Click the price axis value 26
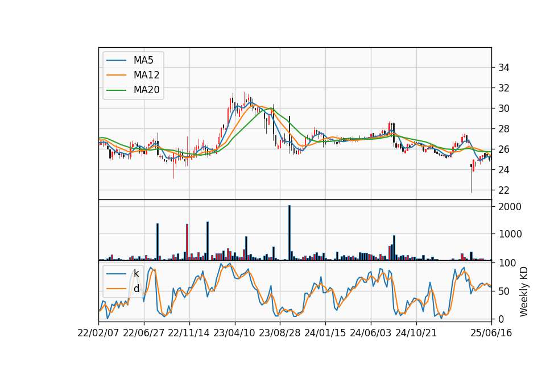The image size is (546, 392). (503, 149)
